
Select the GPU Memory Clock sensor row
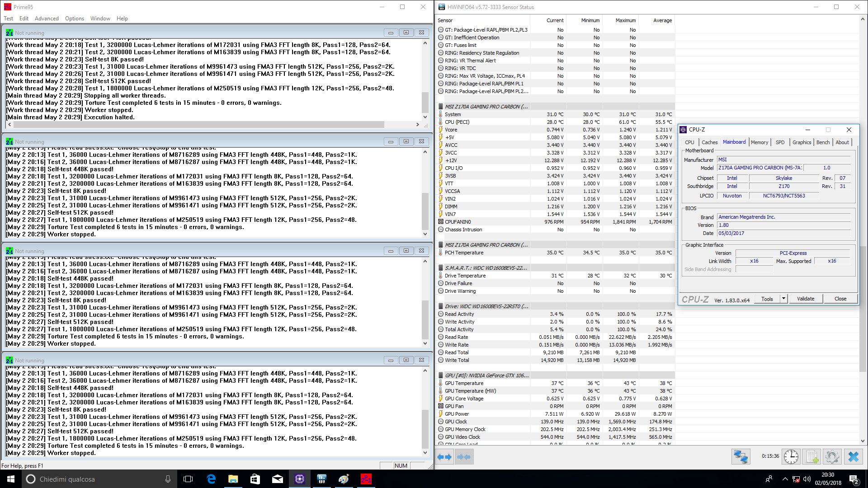coord(556,429)
